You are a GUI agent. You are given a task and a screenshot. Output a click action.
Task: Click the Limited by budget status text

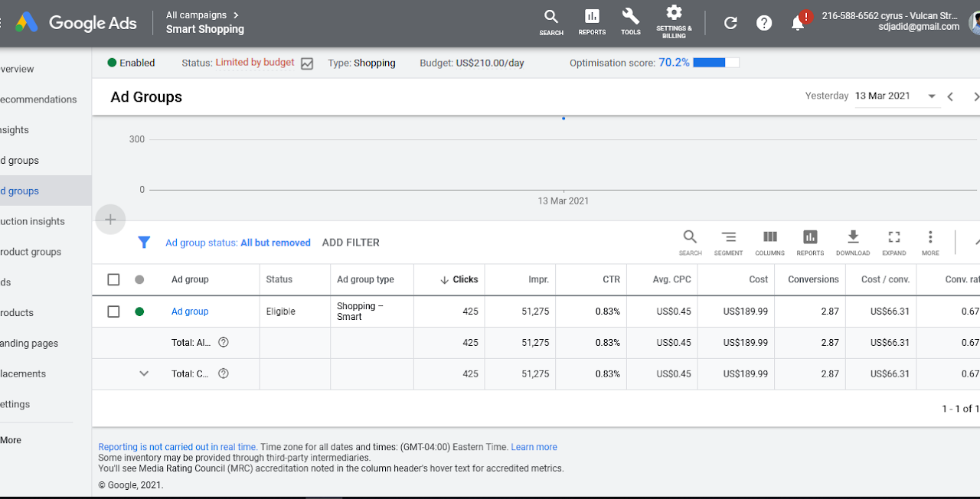click(x=255, y=63)
